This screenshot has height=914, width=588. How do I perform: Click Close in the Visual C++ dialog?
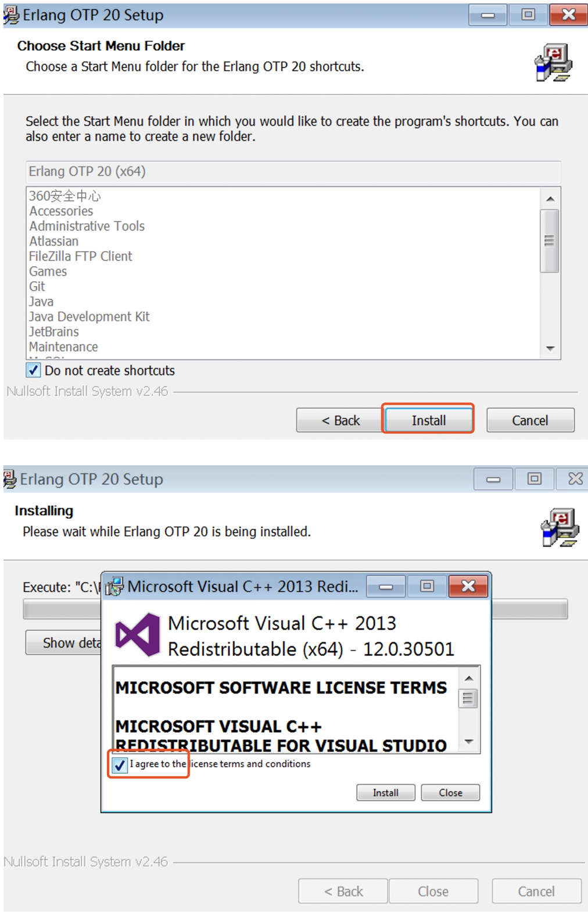point(450,792)
